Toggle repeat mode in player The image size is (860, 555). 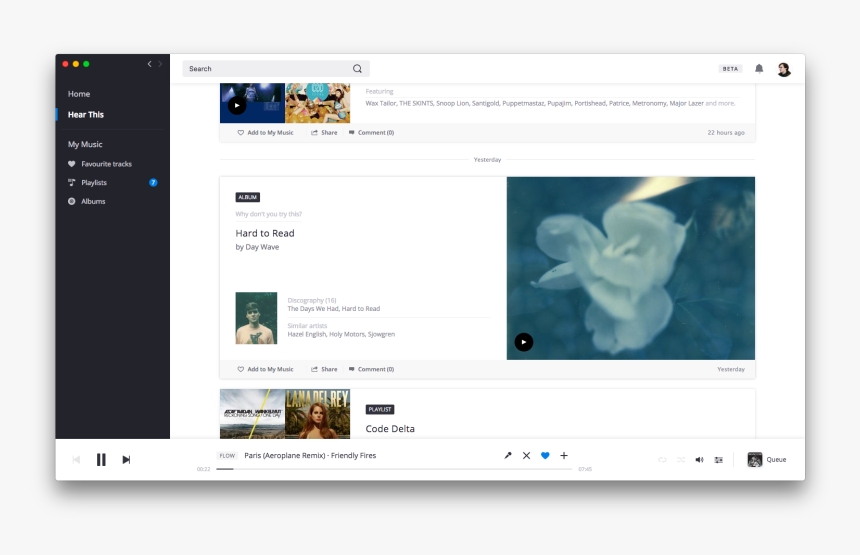662,460
